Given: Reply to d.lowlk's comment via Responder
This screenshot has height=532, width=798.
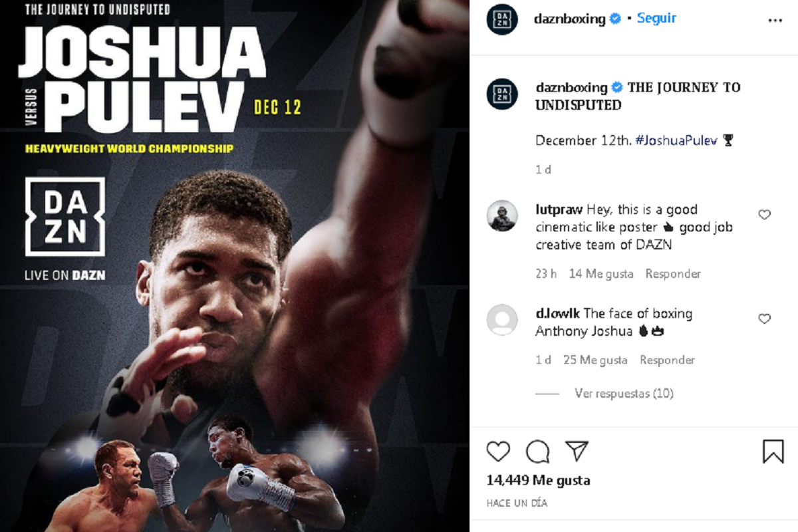Looking at the screenshot, I should 667,360.
